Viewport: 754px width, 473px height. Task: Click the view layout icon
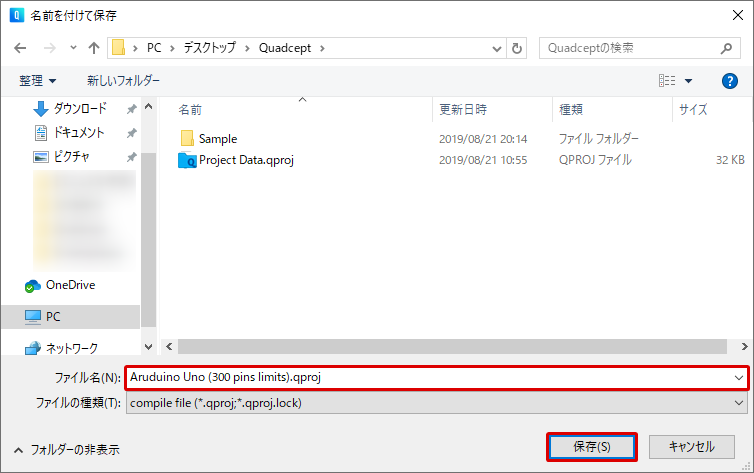667,81
